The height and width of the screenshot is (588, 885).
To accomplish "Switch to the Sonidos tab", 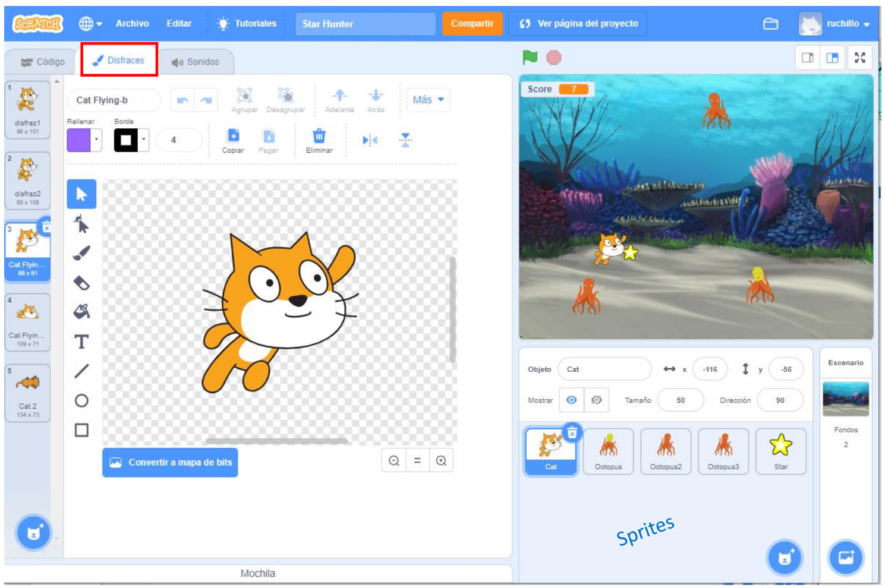I will point(196,62).
